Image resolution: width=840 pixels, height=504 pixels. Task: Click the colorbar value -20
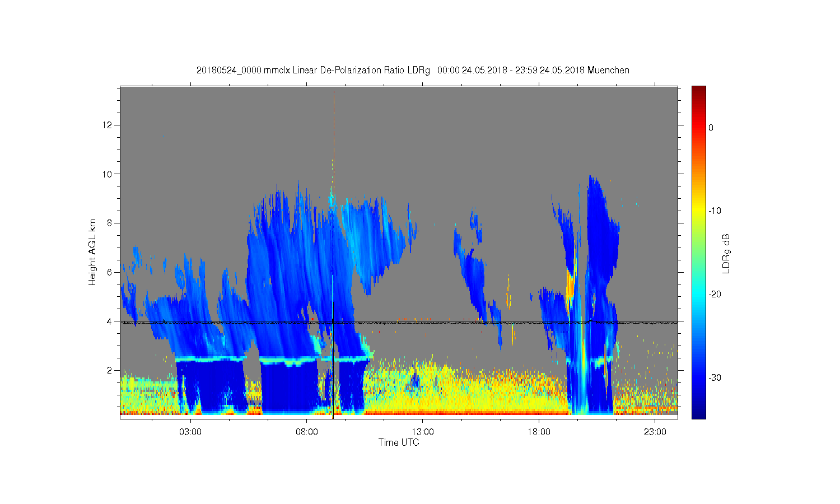tap(715, 295)
